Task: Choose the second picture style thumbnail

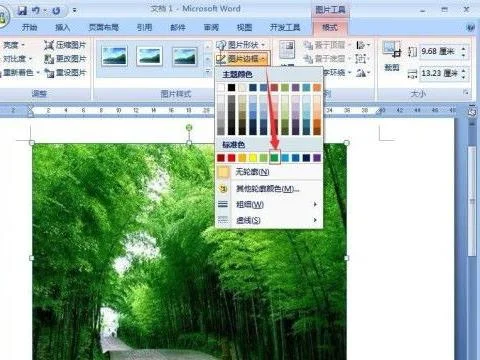Action: pyautogui.click(x=150, y=56)
